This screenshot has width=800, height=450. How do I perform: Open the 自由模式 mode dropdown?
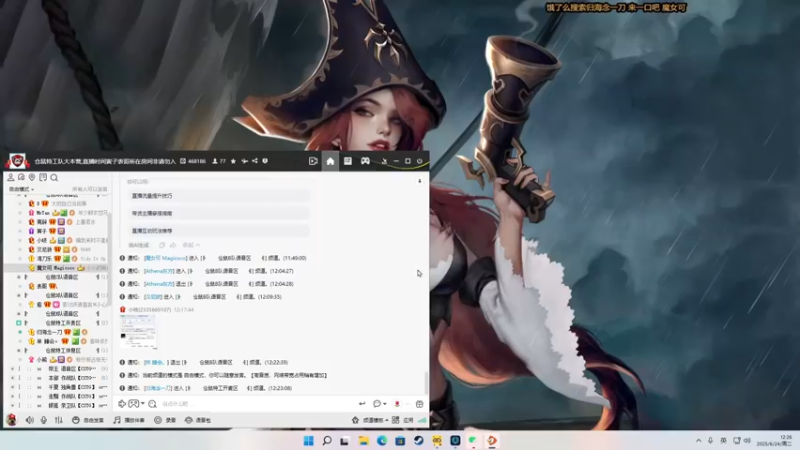21,189
